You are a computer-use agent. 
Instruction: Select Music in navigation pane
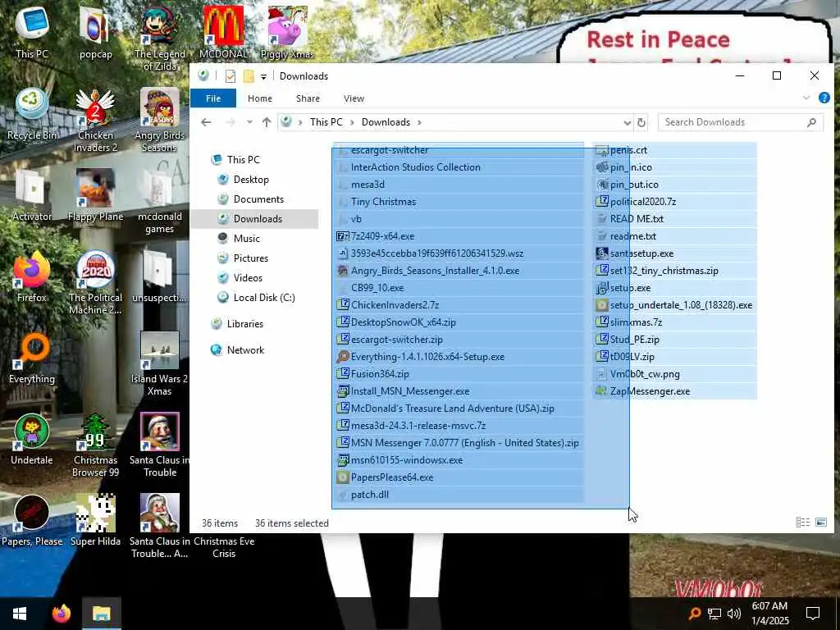click(246, 239)
